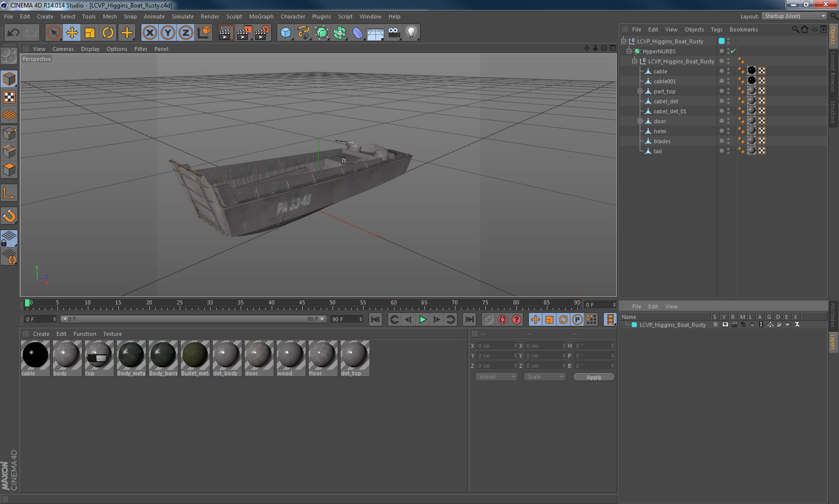Collapse the HyperNURBS tree node
839x504 pixels.
click(629, 51)
